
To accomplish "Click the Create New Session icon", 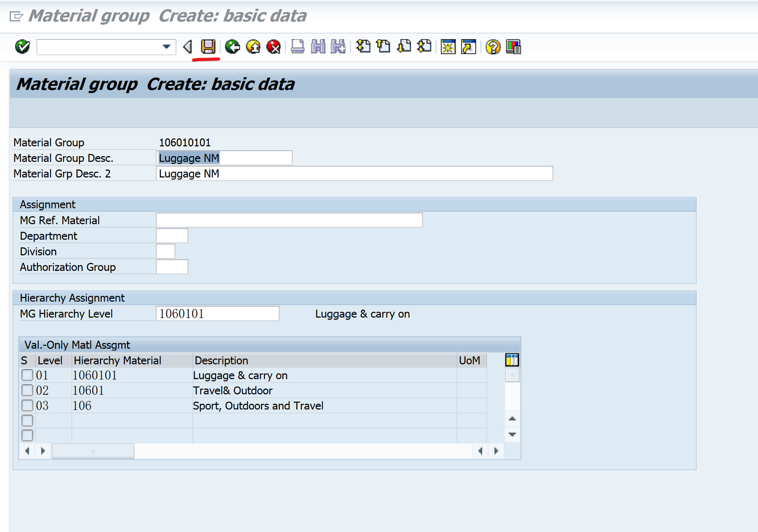I will [x=448, y=47].
